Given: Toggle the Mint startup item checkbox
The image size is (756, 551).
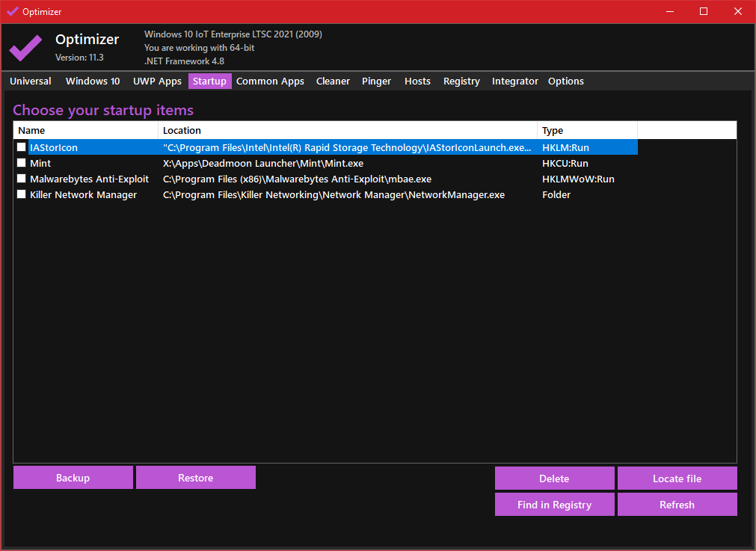Looking at the screenshot, I should [x=22, y=163].
